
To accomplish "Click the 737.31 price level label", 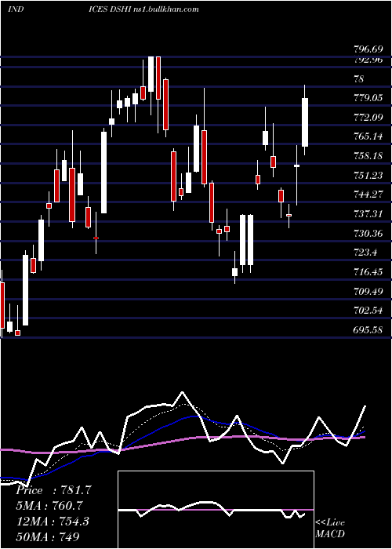I will (368, 213).
